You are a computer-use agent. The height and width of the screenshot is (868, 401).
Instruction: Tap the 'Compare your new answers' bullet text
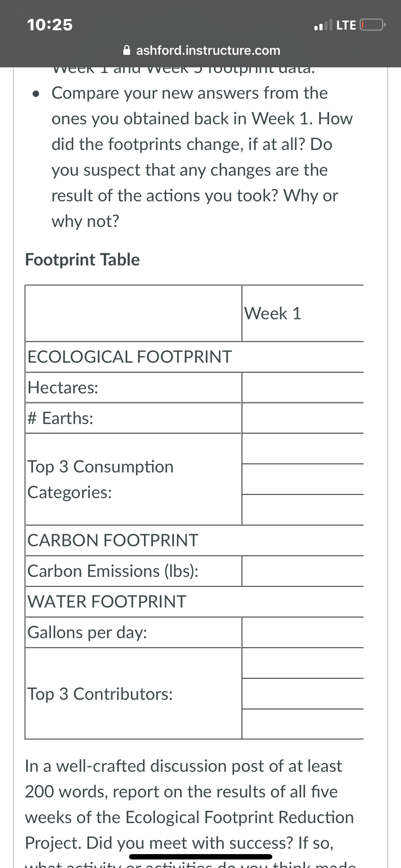tap(202, 157)
